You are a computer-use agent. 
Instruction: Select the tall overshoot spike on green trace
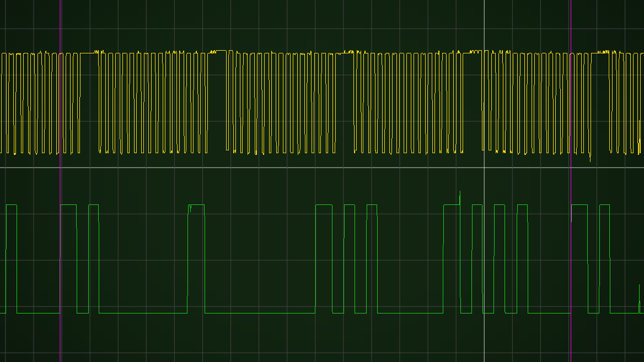point(460,194)
